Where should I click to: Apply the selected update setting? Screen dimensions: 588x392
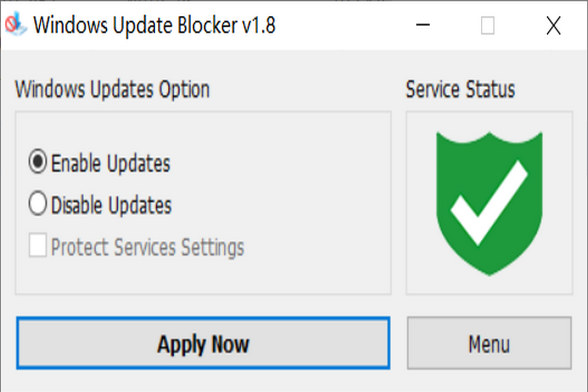(203, 344)
